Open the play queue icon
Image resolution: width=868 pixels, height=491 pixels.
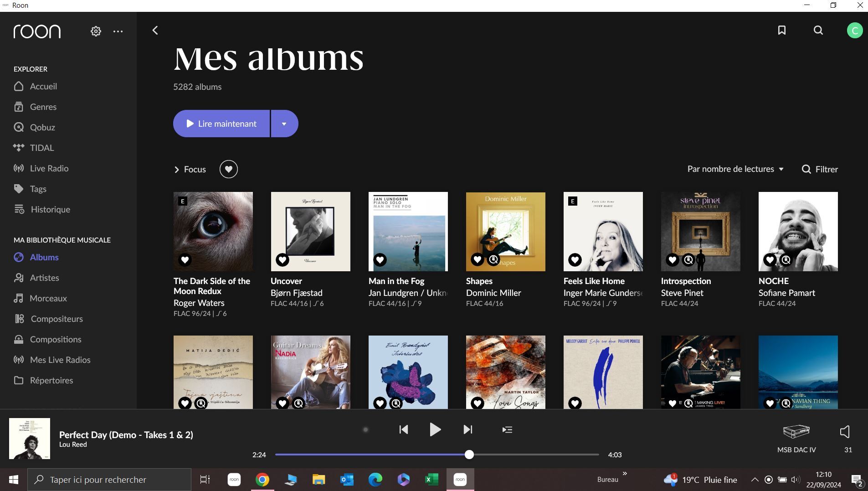[507, 429]
